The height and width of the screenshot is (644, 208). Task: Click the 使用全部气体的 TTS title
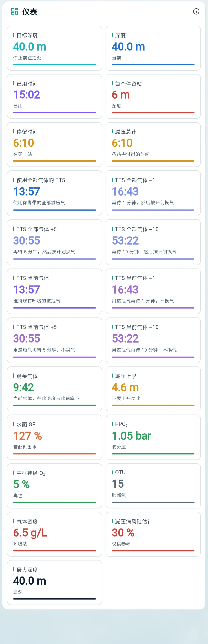pyautogui.click(x=41, y=180)
